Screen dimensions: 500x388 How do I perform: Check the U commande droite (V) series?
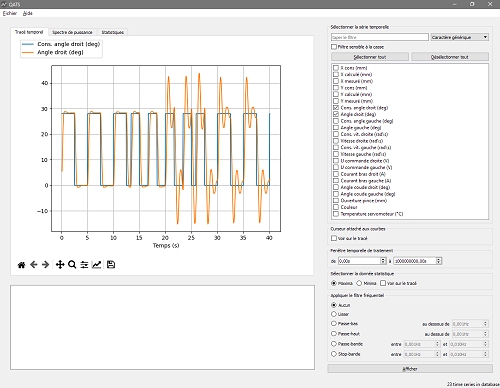coord(336,161)
